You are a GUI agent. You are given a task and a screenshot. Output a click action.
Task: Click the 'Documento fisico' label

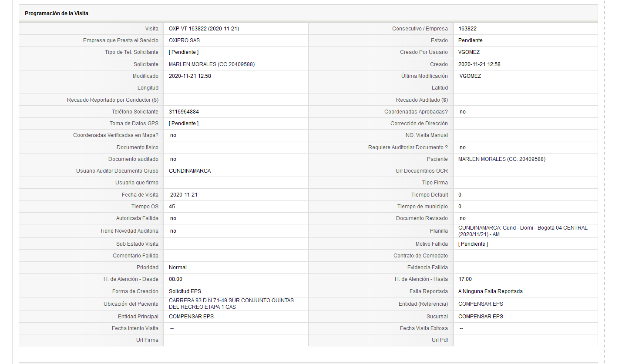(138, 147)
